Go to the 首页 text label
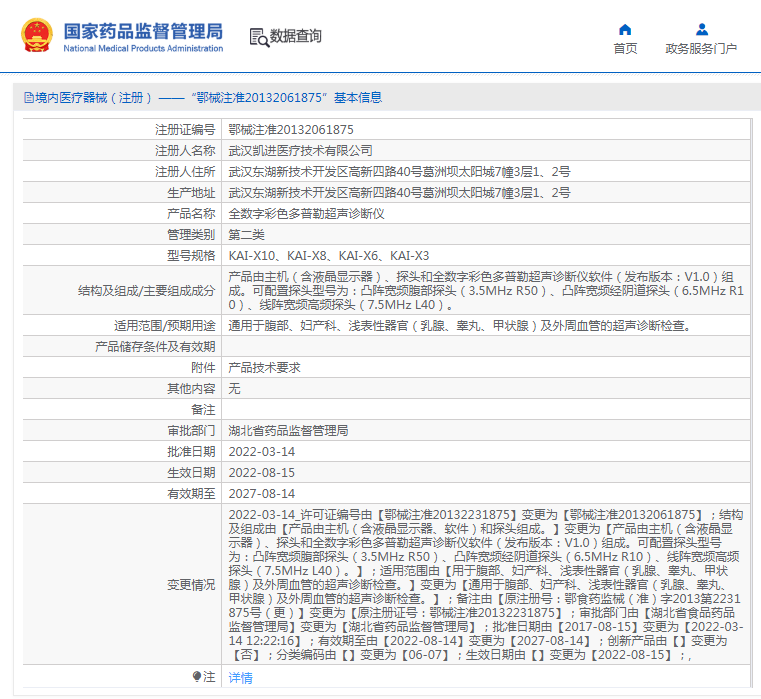This screenshot has width=761, height=699. (x=625, y=48)
